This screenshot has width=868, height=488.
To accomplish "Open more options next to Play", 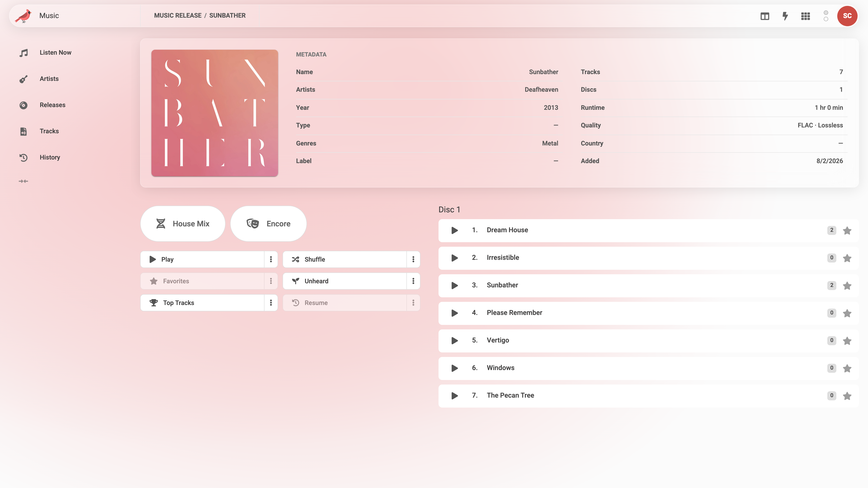I will point(271,259).
